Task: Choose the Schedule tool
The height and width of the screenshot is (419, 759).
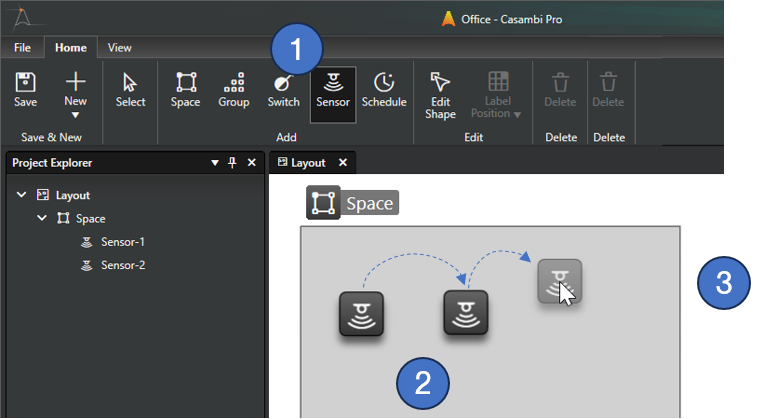Action: (384, 90)
